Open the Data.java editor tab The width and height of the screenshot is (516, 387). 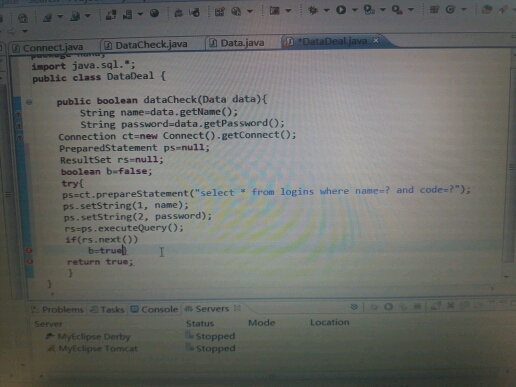pyautogui.click(x=237, y=43)
